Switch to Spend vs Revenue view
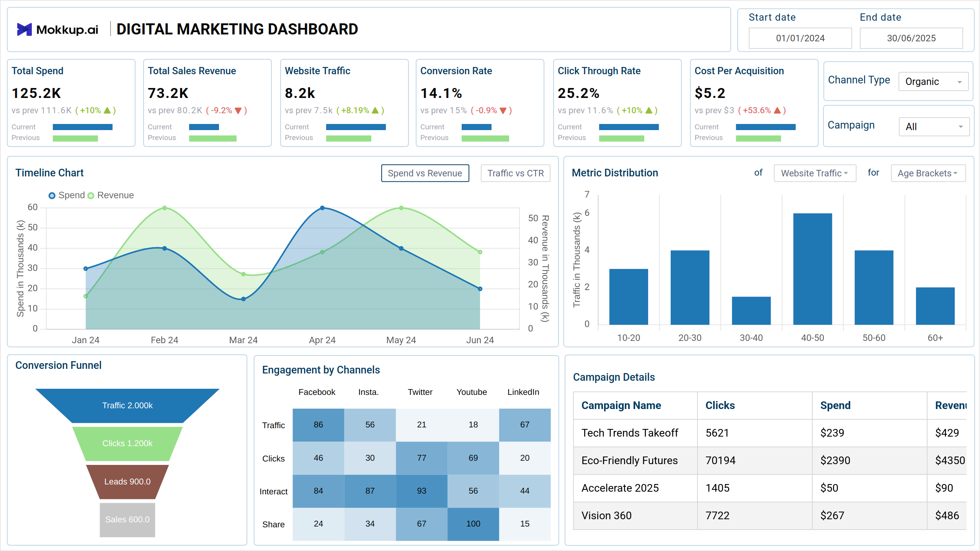Viewport: 980px width, 551px height. tap(425, 173)
